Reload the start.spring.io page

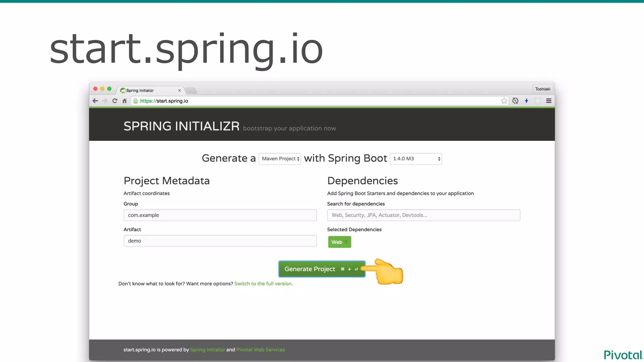click(x=115, y=101)
